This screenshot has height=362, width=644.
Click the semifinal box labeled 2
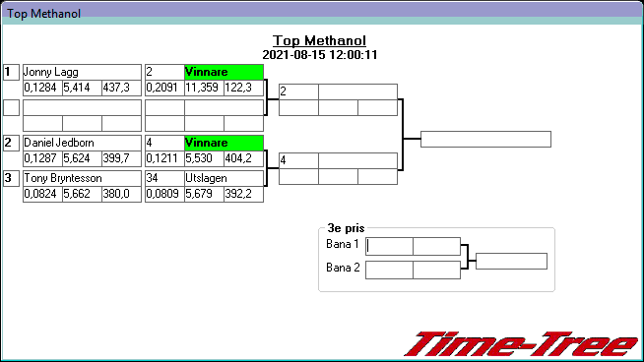click(x=298, y=91)
